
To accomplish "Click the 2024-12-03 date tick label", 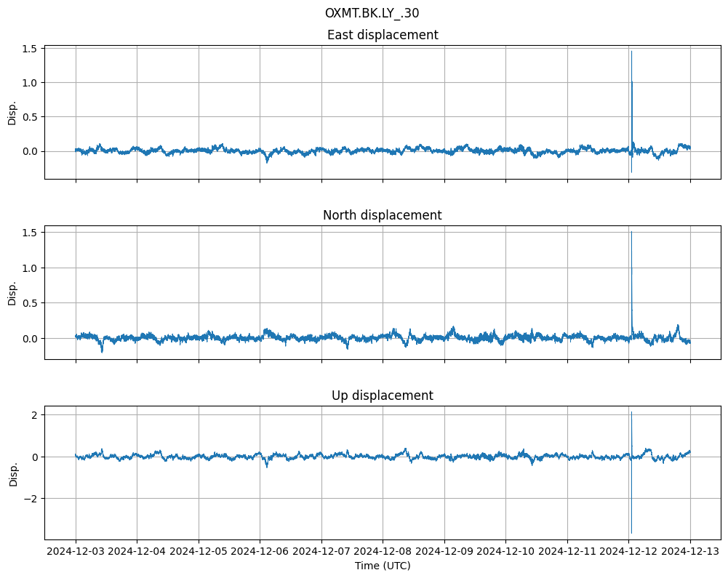I will [76, 552].
